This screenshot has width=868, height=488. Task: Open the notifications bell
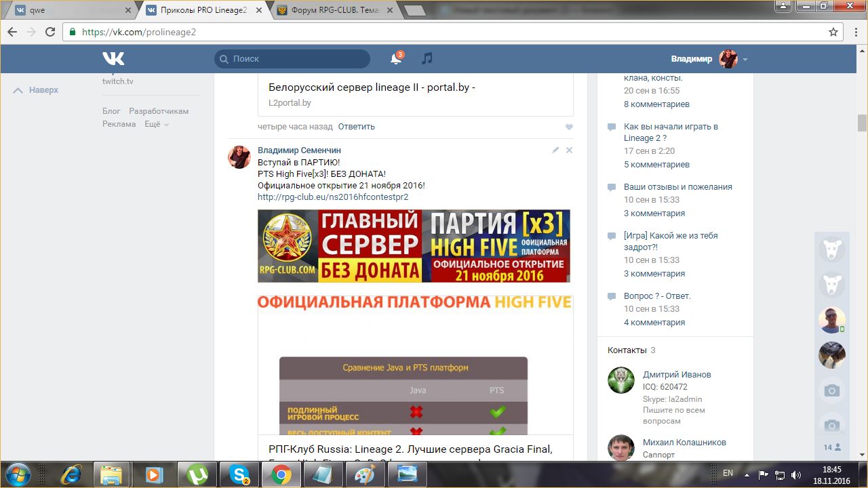(x=396, y=59)
